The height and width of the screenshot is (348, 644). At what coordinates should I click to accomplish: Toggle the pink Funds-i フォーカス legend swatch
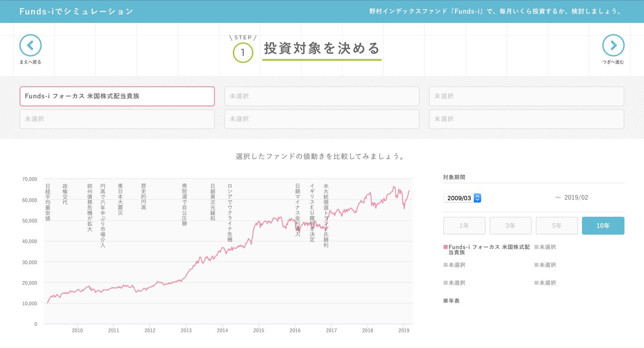(446, 247)
